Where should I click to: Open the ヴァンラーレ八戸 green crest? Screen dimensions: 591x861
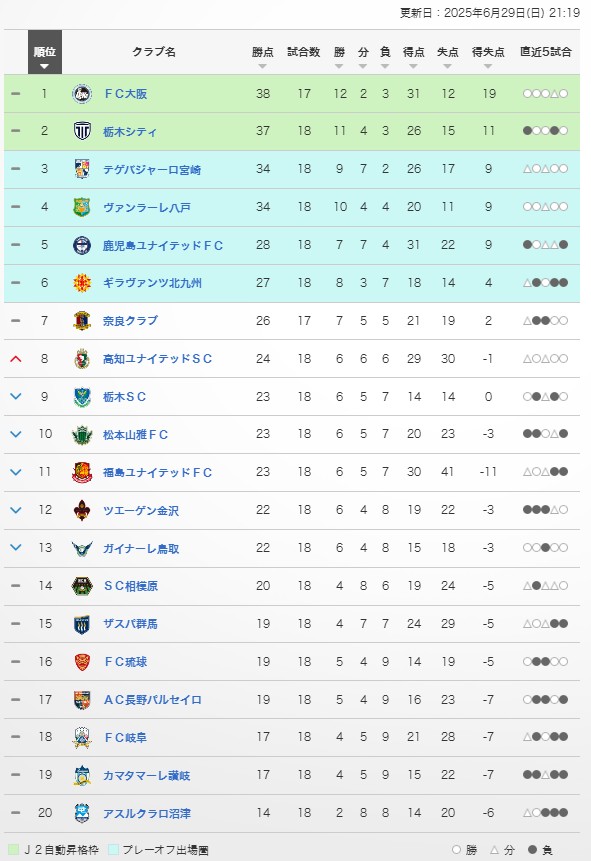tap(82, 207)
